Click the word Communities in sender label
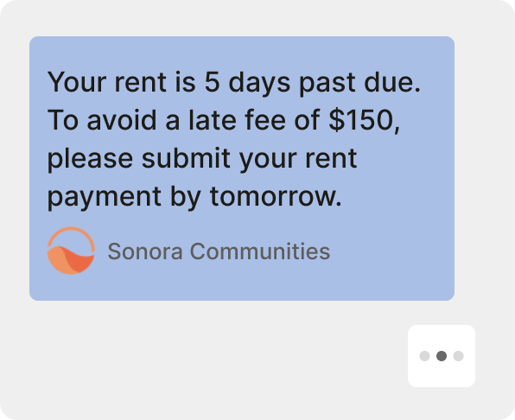This screenshot has width=515, height=420. (x=260, y=251)
